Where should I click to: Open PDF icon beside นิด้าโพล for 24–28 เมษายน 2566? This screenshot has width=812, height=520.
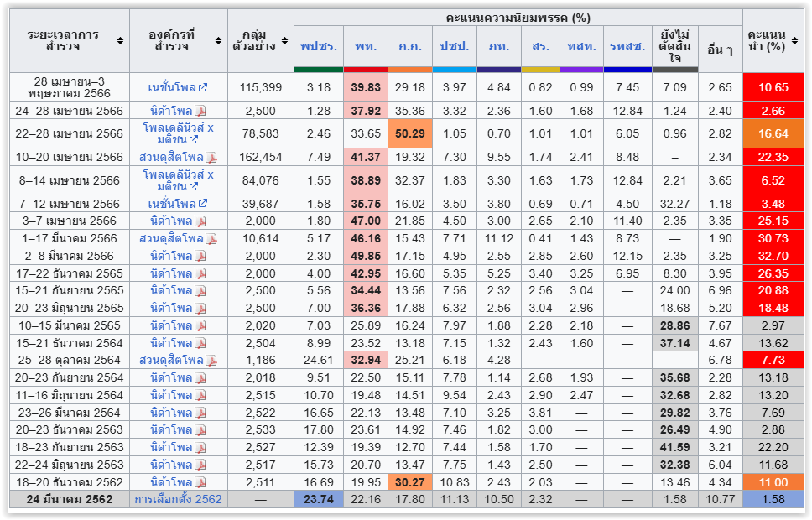tap(201, 111)
